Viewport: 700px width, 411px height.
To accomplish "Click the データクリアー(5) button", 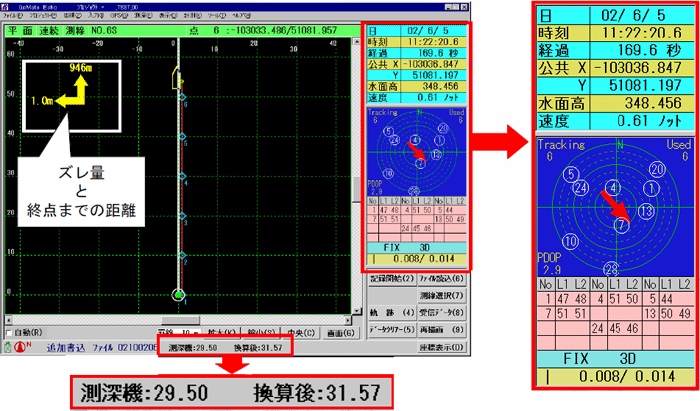I will tap(392, 330).
